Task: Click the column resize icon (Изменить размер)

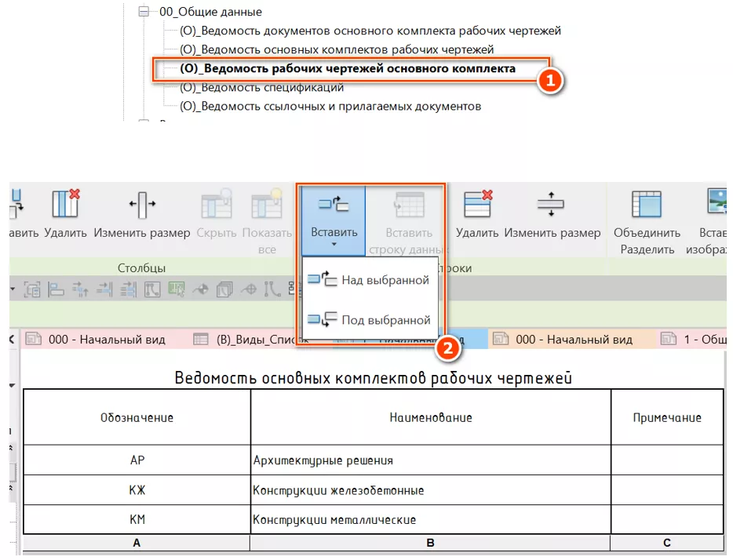Action: pos(141,205)
